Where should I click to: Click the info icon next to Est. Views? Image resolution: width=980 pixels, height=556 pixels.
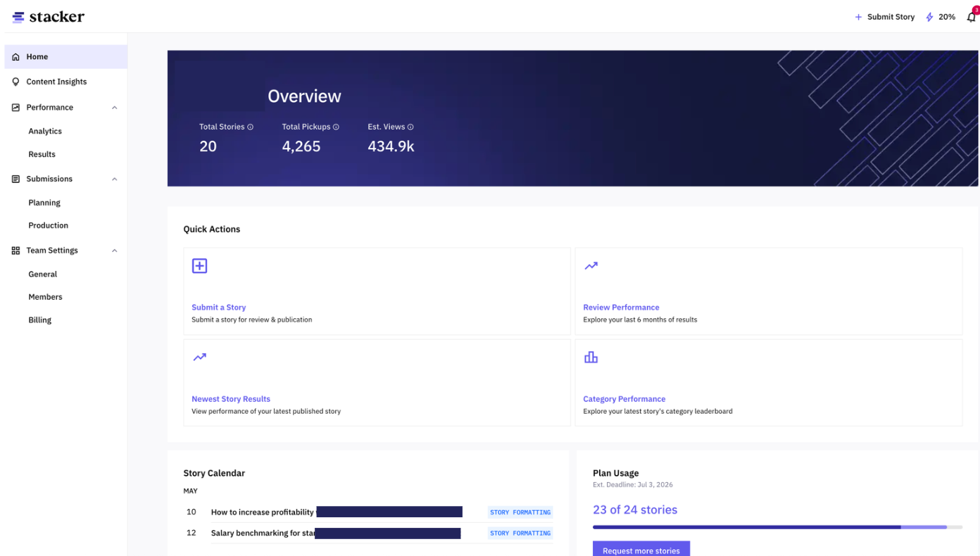[410, 127]
